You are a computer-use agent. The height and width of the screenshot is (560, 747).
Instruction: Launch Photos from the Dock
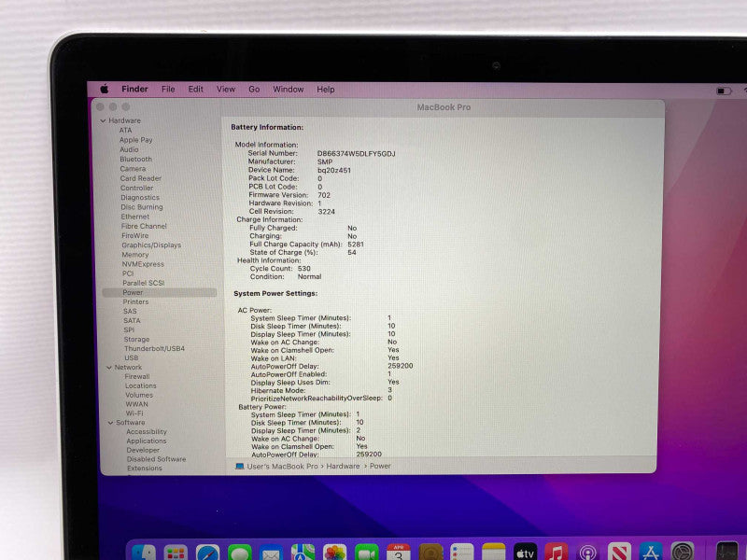(x=335, y=553)
